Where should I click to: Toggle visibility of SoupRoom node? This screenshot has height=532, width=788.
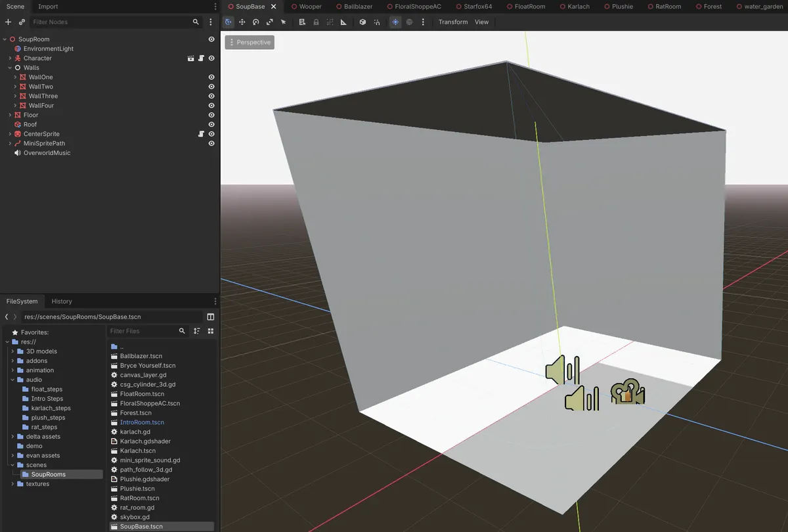coord(211,39)
